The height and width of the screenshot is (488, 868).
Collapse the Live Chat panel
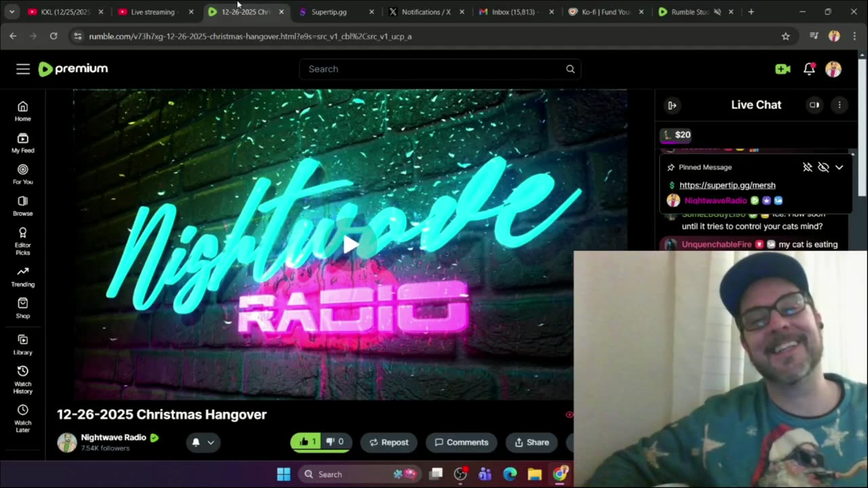(x=672, y=105)
